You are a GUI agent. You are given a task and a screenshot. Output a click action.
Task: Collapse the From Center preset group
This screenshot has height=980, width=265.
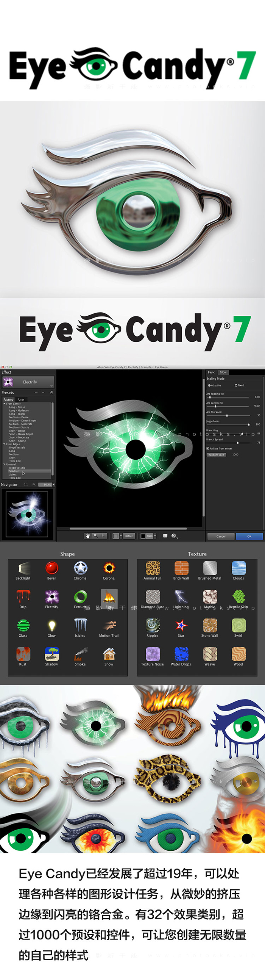pos(5,404)
